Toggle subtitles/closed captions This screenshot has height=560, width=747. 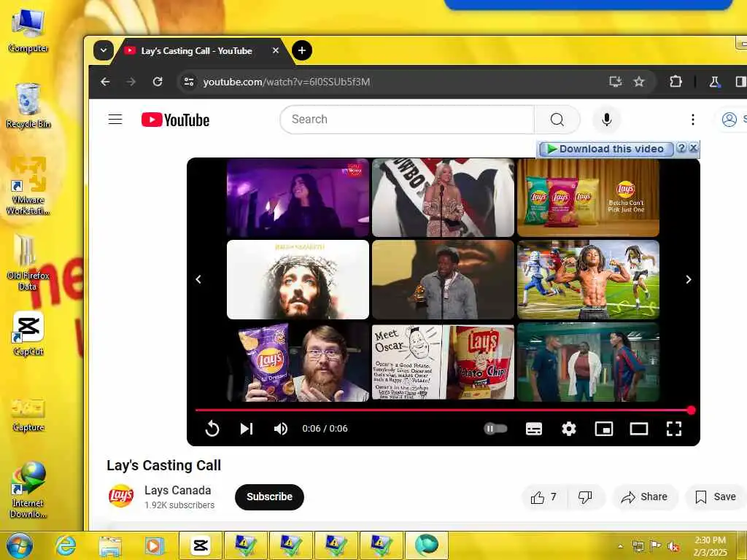[533, 429]
